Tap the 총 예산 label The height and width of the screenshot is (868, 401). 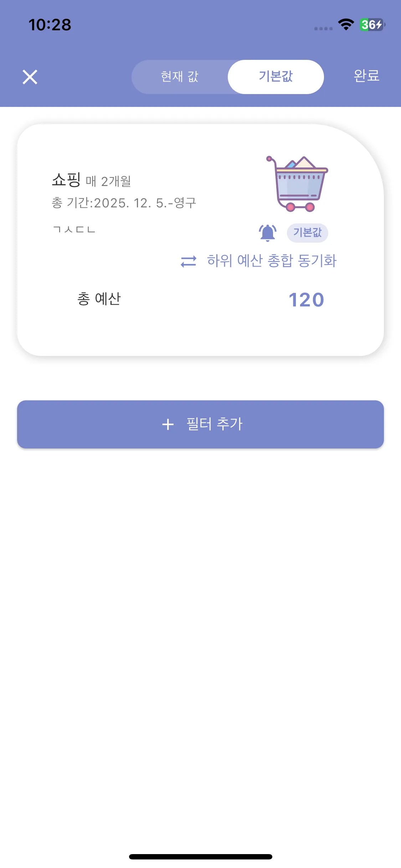pyautogui.click(x=99, y=299)
